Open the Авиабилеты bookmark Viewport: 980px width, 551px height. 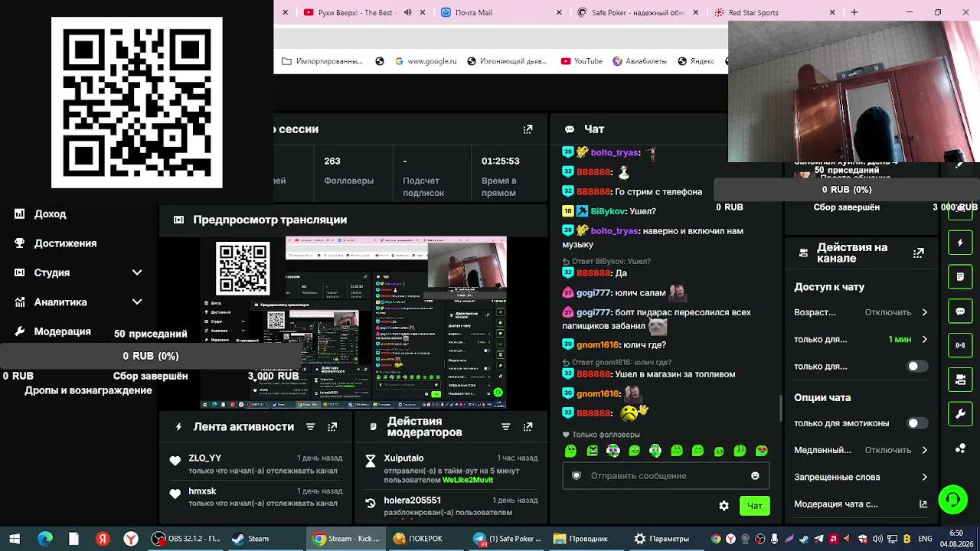pos(639,61)
